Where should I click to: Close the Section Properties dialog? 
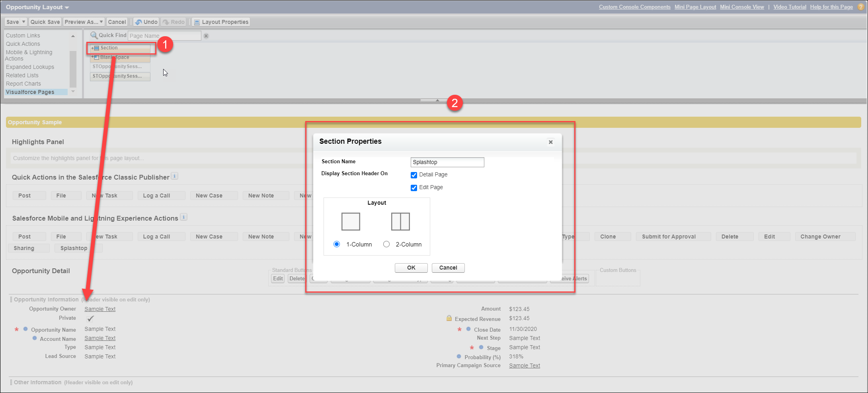click(550, 142)
